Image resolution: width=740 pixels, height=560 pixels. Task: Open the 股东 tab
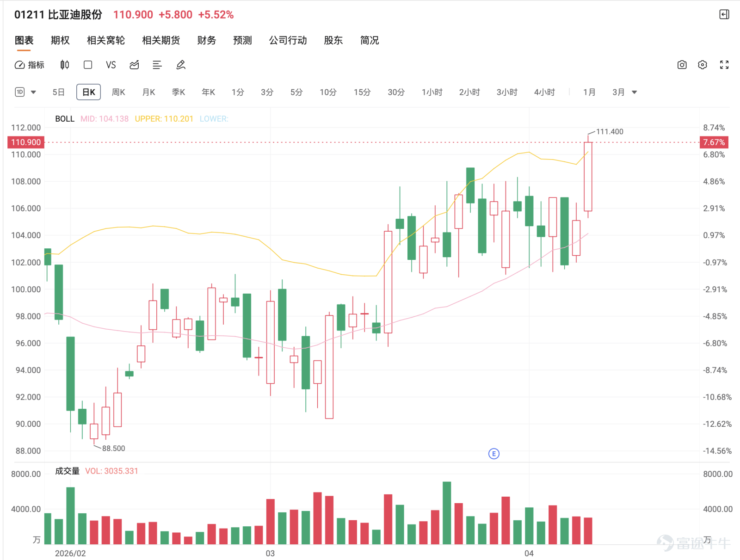pos(333,40)
